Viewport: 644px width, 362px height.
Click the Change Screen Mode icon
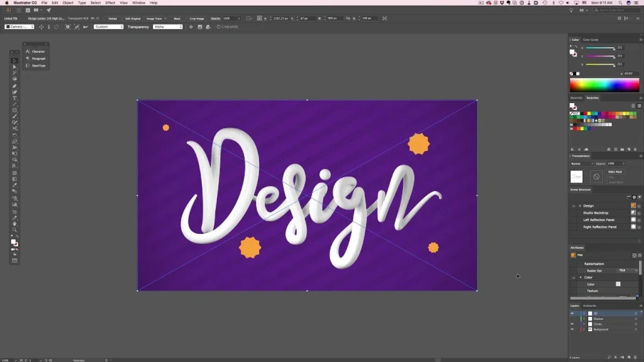tap(14, 261)
